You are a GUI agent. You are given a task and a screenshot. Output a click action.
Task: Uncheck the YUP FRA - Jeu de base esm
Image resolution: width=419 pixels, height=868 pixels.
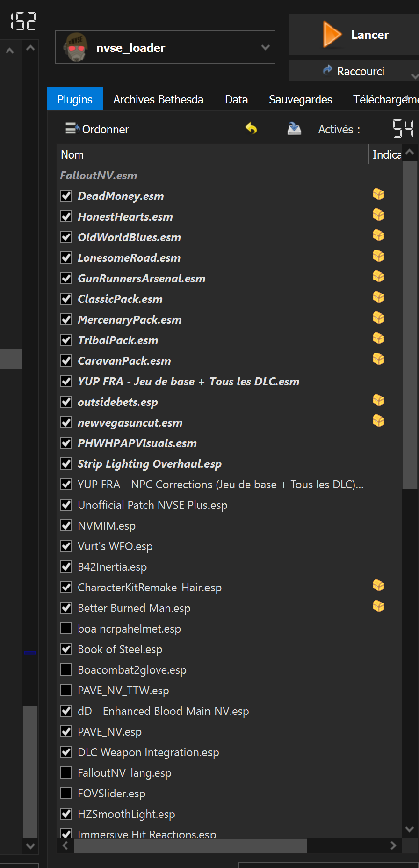tap(66, 381)
